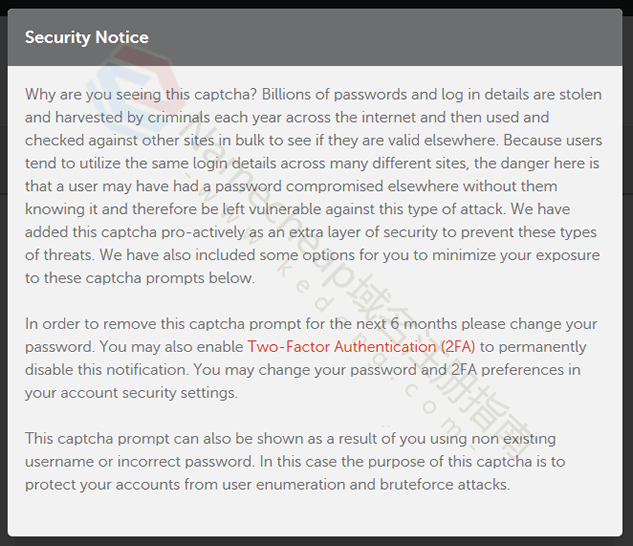Click the line starting "protect your accounts from"
The width and height of the screenshot is (633, 546).
pyautogui.click(x=268, y=485)
